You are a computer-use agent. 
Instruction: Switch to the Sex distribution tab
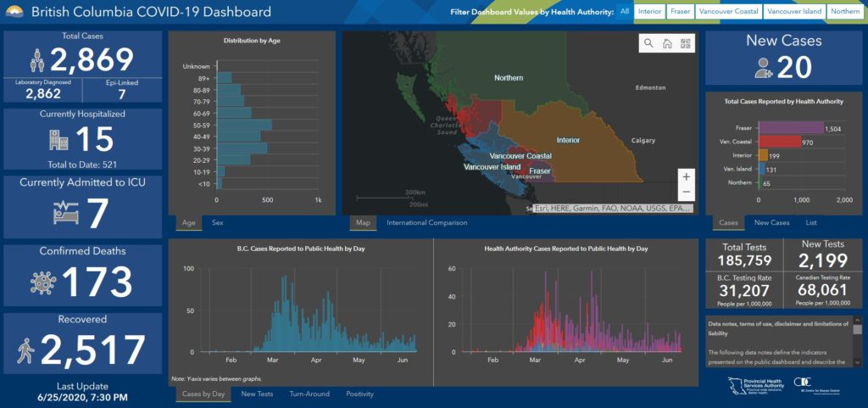[x=218, y=223]
